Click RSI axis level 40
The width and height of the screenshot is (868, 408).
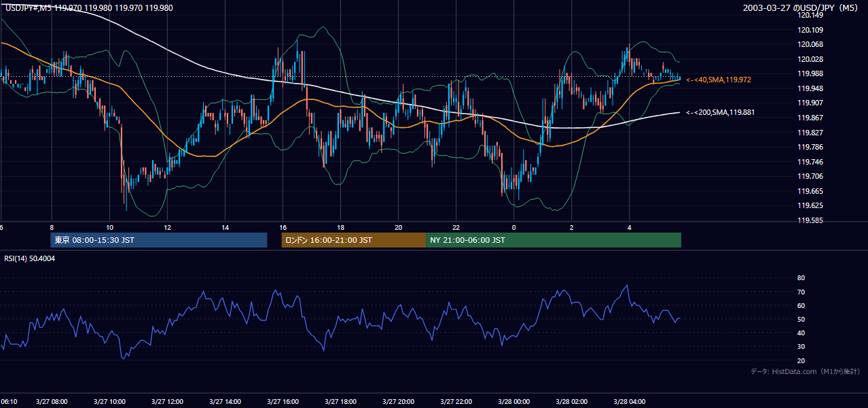[x=801, y=333]
